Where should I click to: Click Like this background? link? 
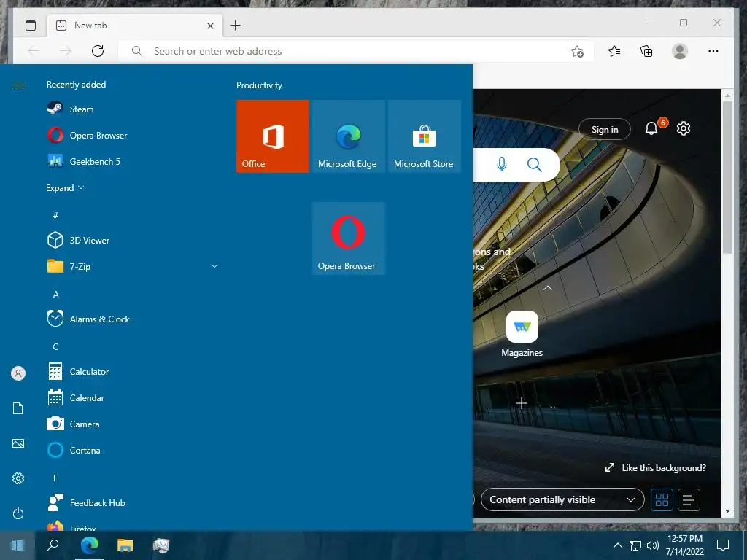[656, 468]
